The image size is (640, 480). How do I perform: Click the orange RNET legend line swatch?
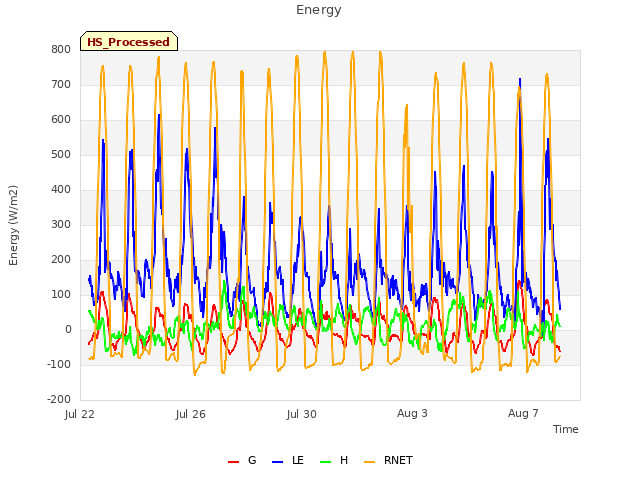click(x=369, y=462)
